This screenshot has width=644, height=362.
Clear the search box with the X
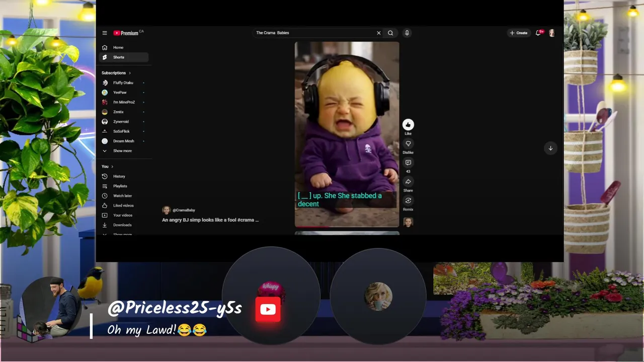[379, 33]
